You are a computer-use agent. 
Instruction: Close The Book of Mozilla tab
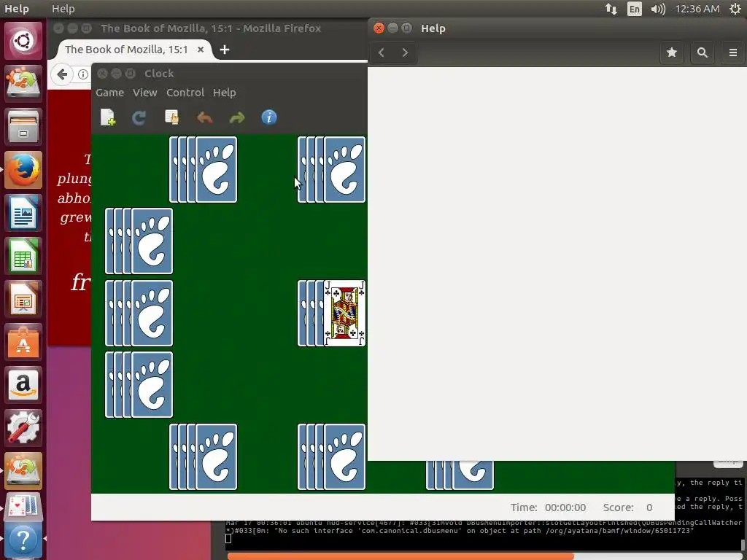(201, 50)
